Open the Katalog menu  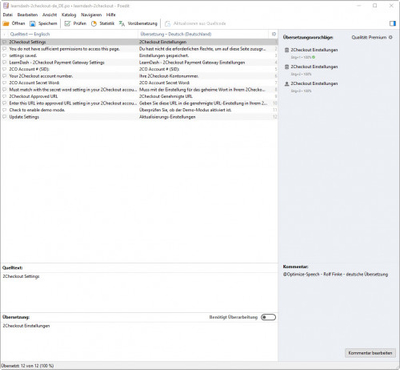click(x=69, y=15)
